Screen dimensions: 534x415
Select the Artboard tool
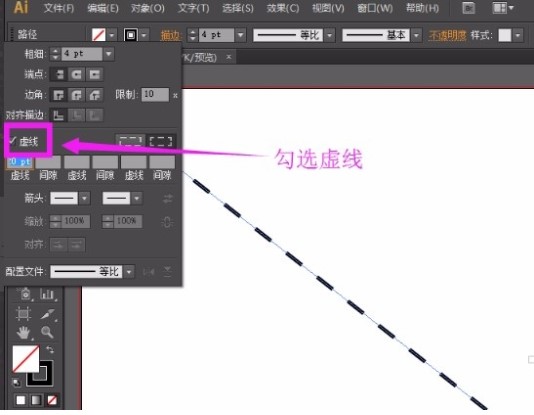23,313
